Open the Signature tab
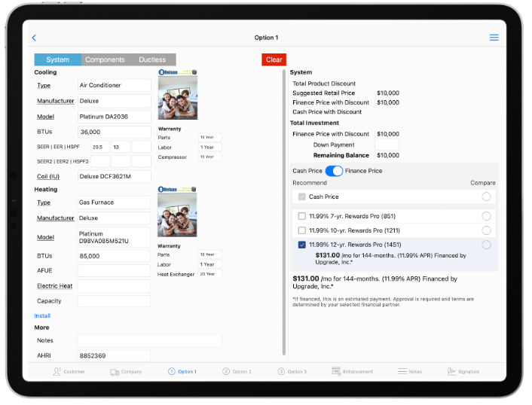The width and height of the screenshot is (532, 405). point(463,371)
